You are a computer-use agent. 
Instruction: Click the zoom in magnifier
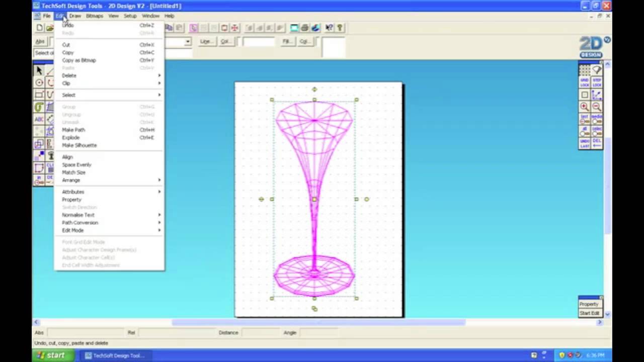tap(584, 107)
